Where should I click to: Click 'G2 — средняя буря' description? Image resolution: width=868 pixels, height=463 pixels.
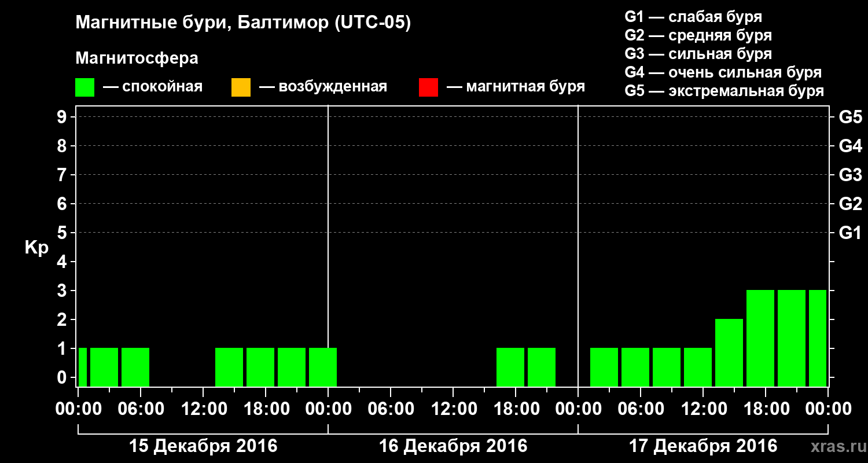click(698, 35)
